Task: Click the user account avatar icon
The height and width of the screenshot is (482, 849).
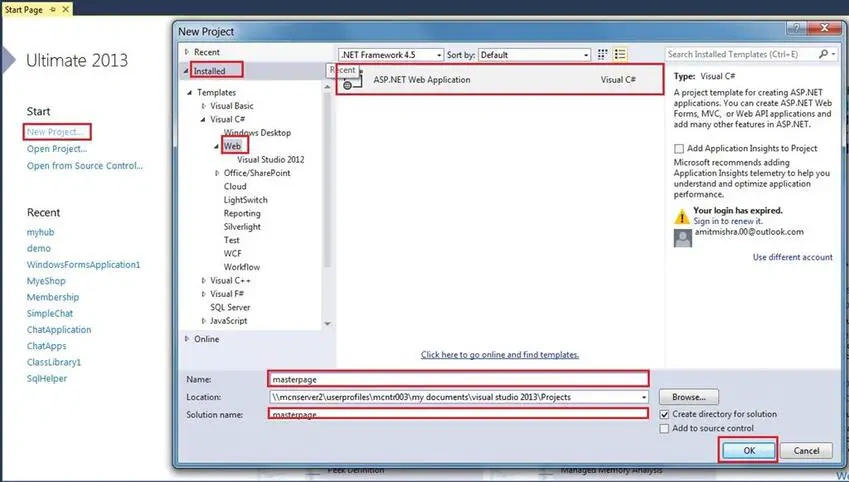Action: coord(682,238)
